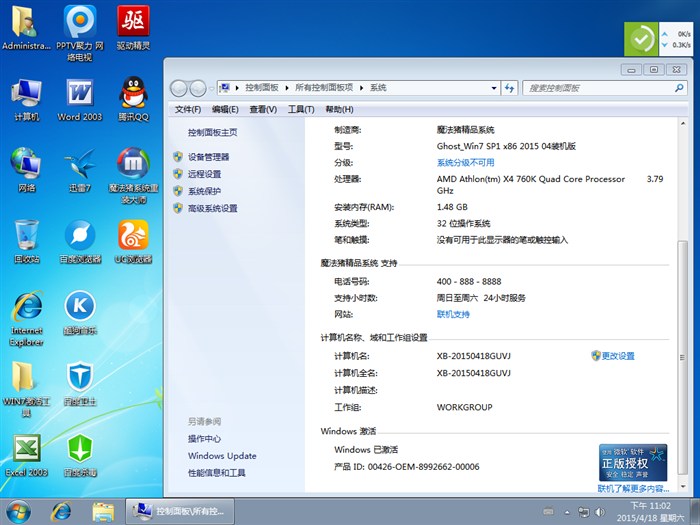Open the Administrator folder desktop icon
This screenshot has height=525, width=700.
(26, 27)
